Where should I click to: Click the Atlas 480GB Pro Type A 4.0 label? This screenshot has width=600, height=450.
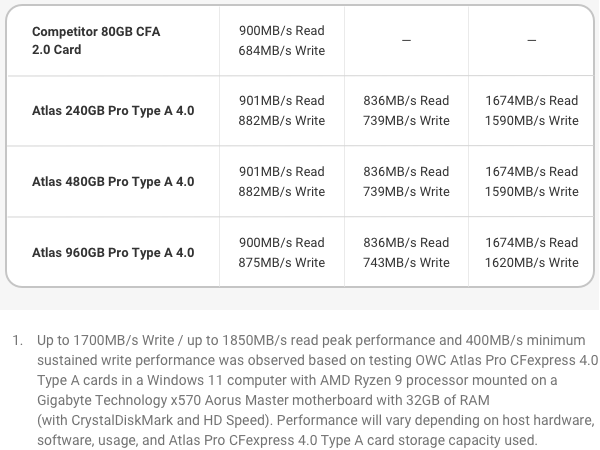(x=113, y=182)
